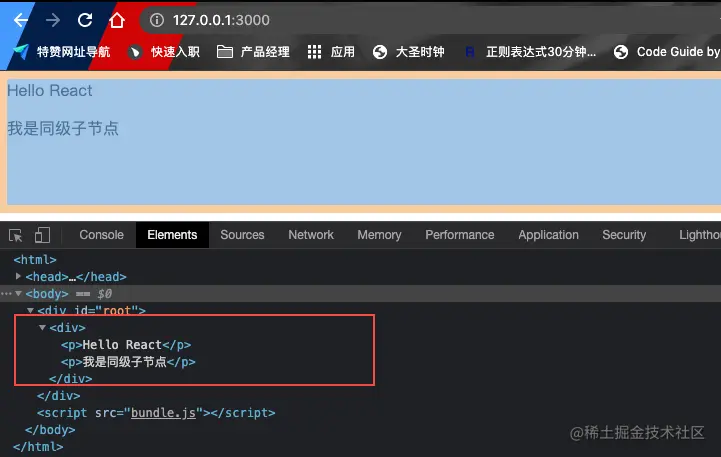This screenshot has height=457, width=721.
Task: Switch to the Sources tab
Action: point(242,235)
